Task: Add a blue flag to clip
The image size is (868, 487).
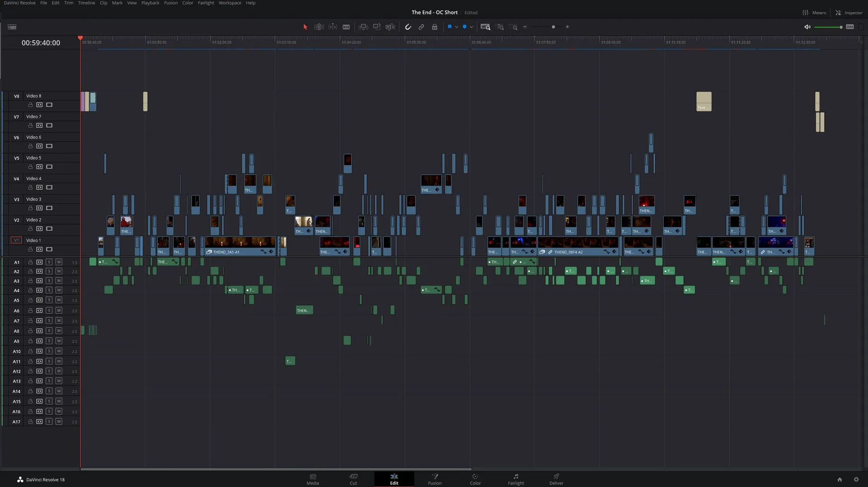Action: coord(449,27)
